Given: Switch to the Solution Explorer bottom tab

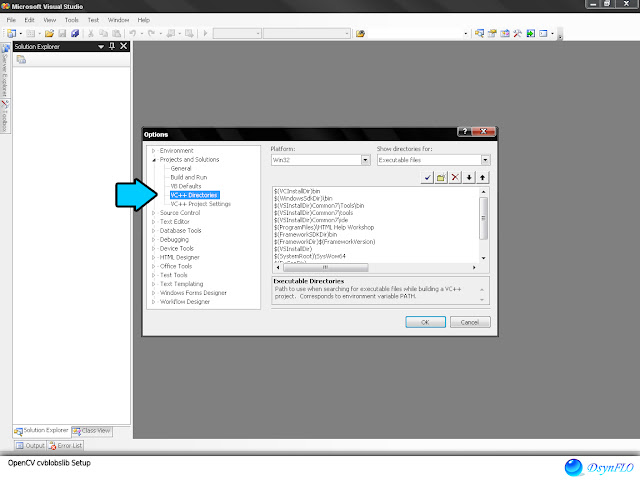Looking at the screenshot, I should [x=42, y=431].
